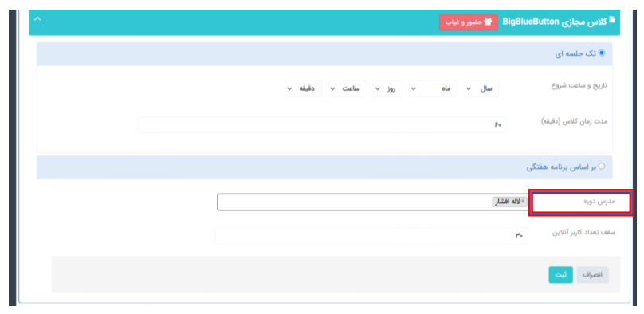Remove the لاله افشار teacher tag

pos(522,202)
